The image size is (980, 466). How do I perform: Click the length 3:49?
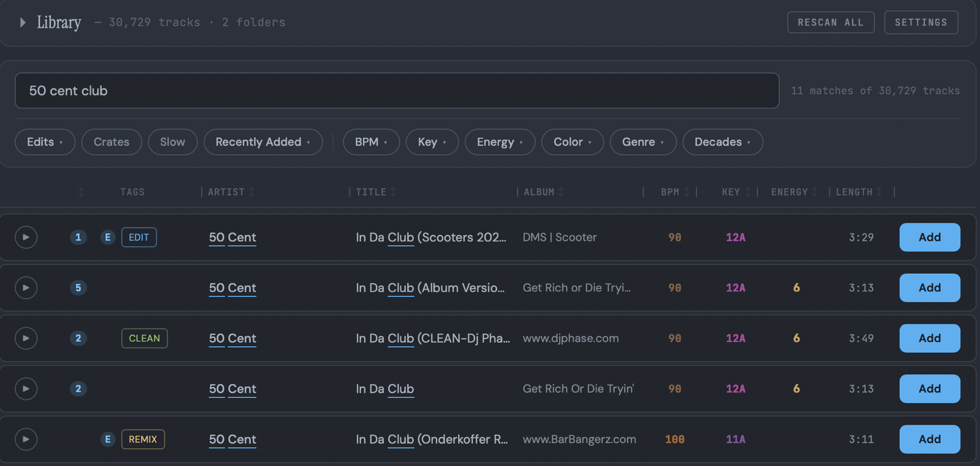point(861,338)
